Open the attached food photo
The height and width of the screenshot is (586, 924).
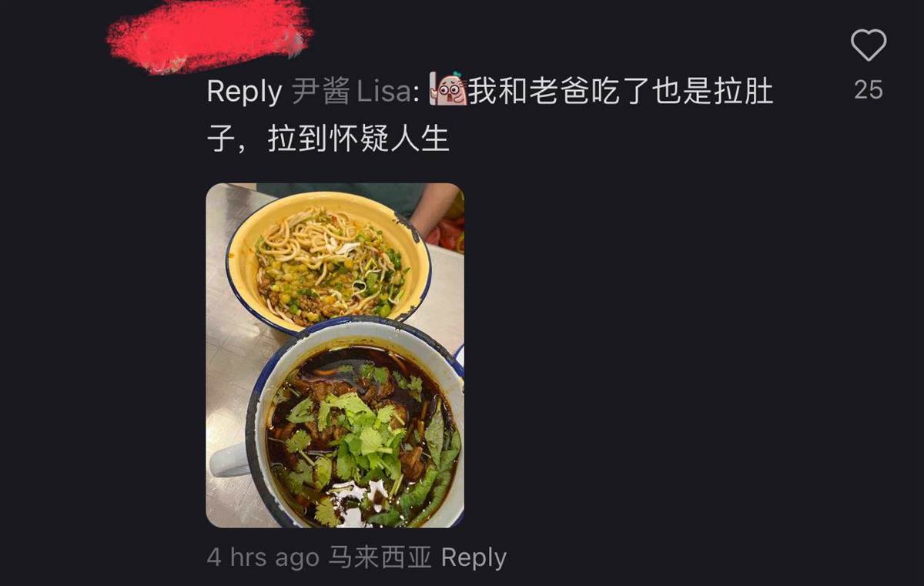click(335, 355)
